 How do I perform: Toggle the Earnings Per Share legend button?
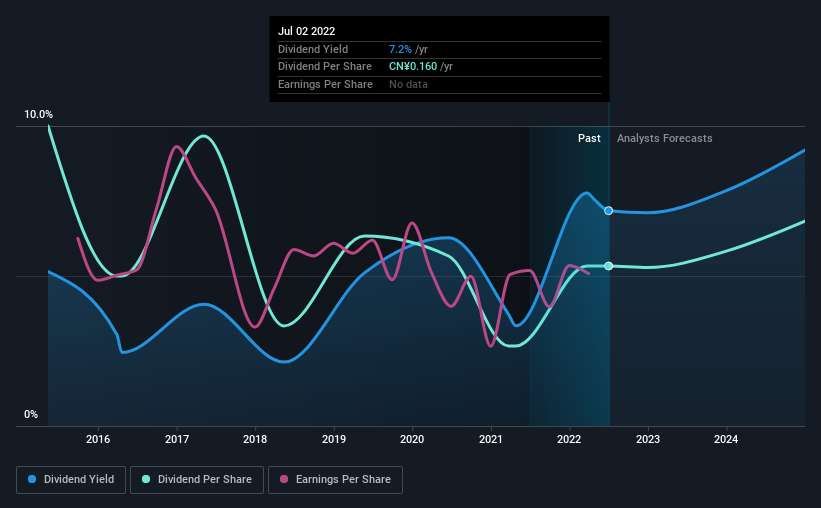(x=335, y=480)
